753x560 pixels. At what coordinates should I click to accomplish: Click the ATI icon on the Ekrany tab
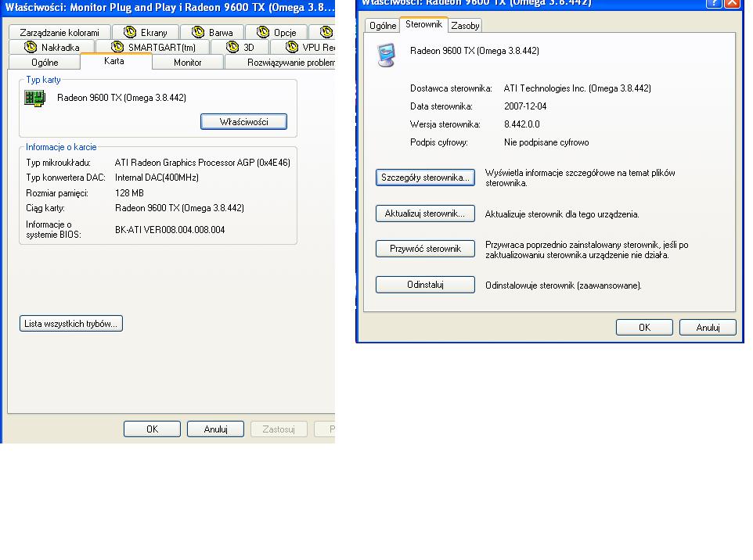point(130,32)
